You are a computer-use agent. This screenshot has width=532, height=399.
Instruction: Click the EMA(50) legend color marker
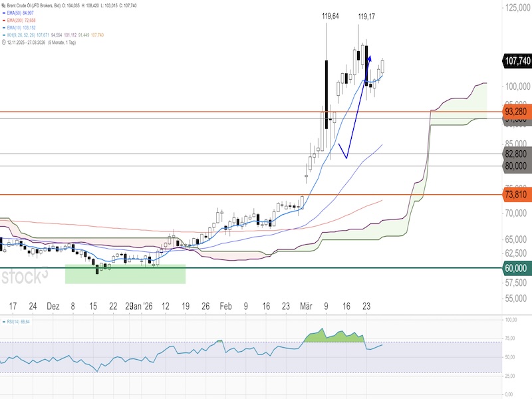click(4, 13)
